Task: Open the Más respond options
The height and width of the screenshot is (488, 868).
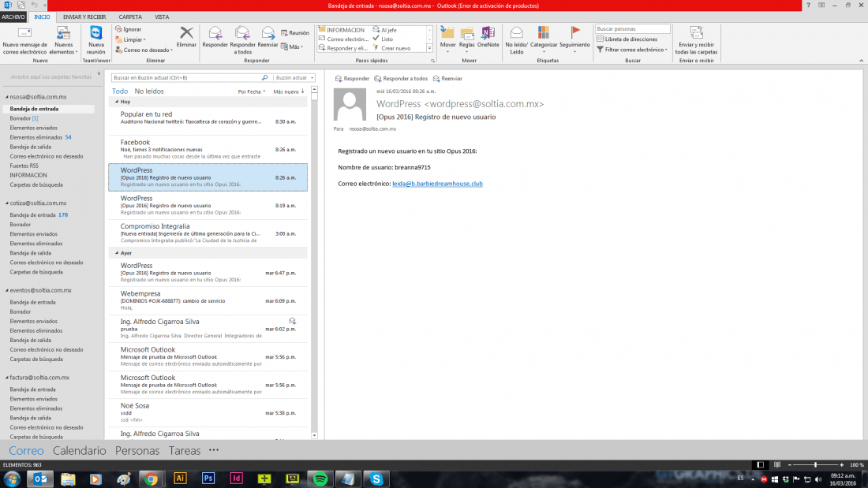Action: click(x=292, y=47)
